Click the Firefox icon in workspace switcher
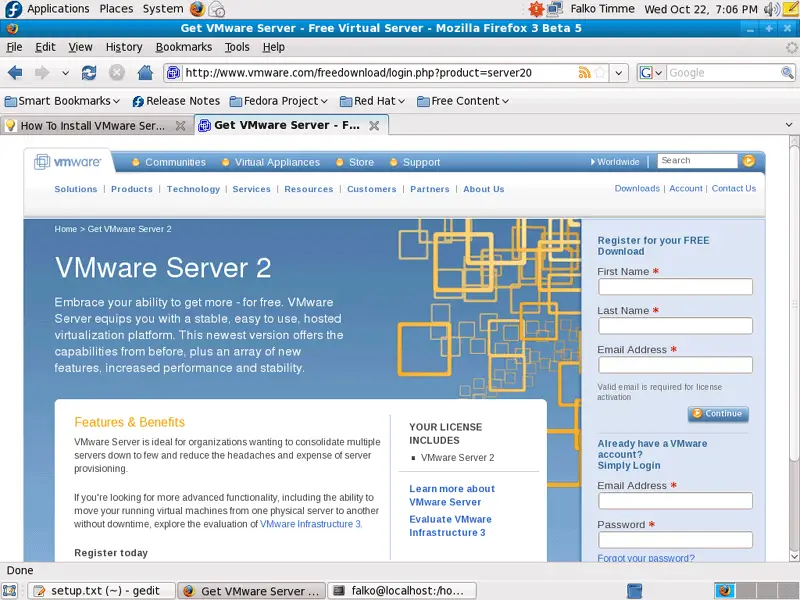Screen dimensions: 800x600 (x=724, y=591)
